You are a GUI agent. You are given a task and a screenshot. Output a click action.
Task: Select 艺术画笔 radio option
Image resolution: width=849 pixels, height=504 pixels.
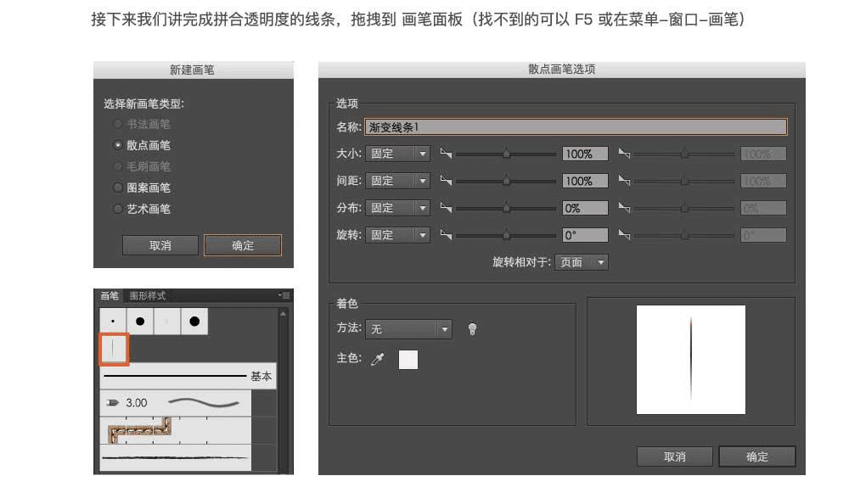(x=117, y=209)
